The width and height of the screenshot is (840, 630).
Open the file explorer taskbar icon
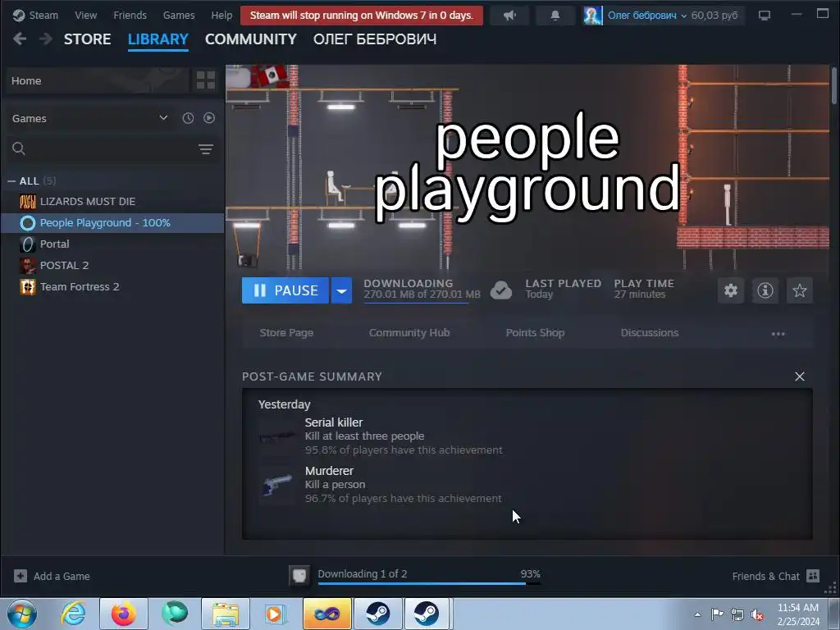pyautogui.click(x=226, y=614)
